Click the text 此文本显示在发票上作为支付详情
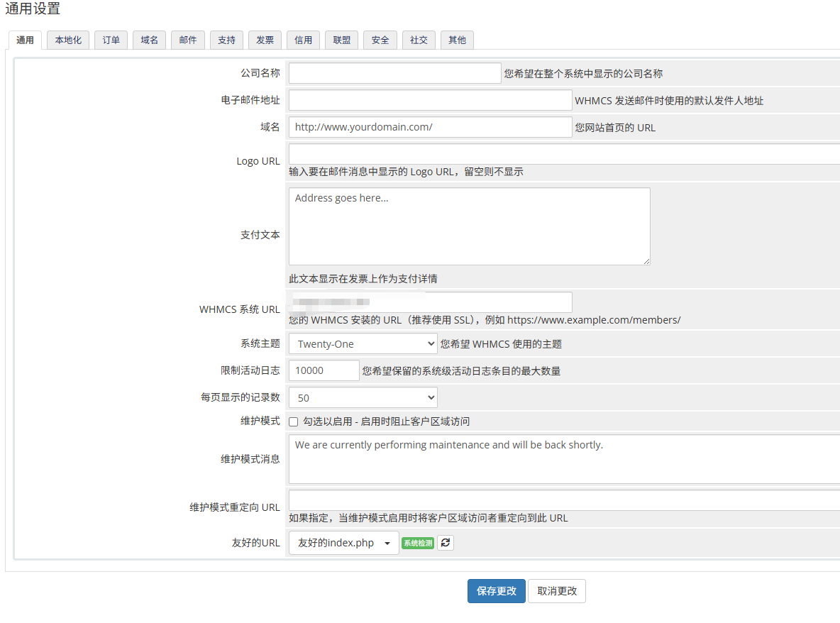 coord(363,279)
